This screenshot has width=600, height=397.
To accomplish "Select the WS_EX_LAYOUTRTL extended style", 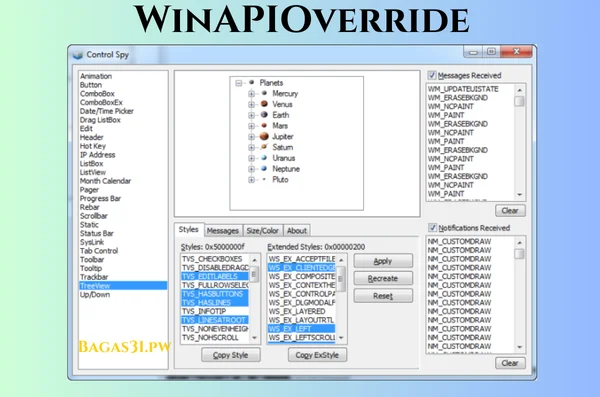I will pyautogui.click(x=302, y=320).
